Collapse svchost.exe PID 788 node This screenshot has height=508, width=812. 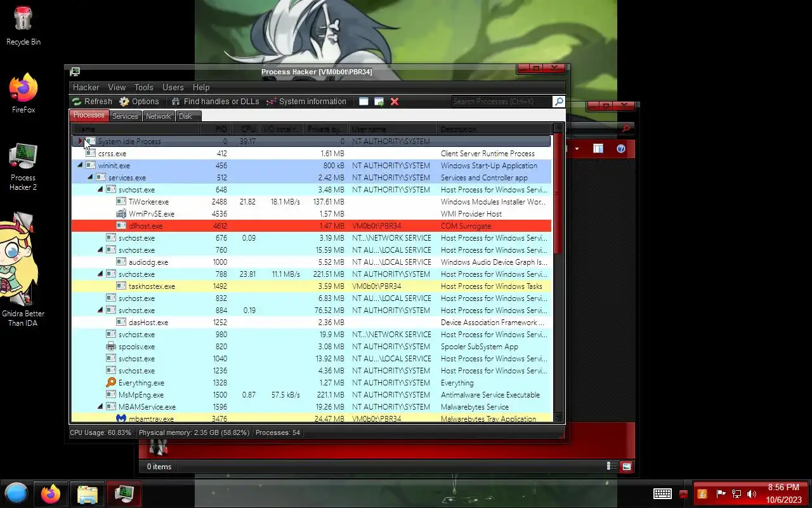coord(100,274)
